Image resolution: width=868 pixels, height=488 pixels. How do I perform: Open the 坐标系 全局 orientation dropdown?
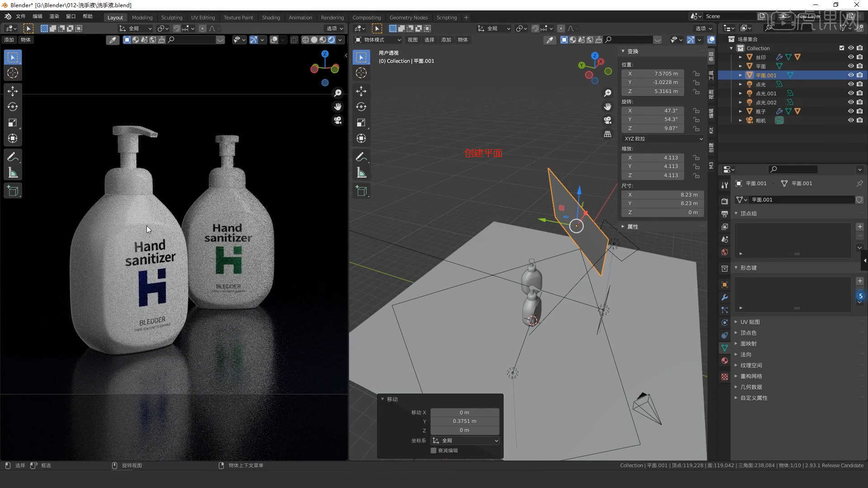tap(465, 441)
